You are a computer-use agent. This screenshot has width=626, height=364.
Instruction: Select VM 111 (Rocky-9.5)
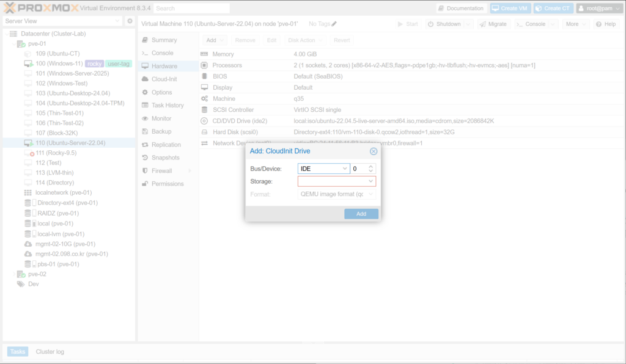[x=56, y=153]
